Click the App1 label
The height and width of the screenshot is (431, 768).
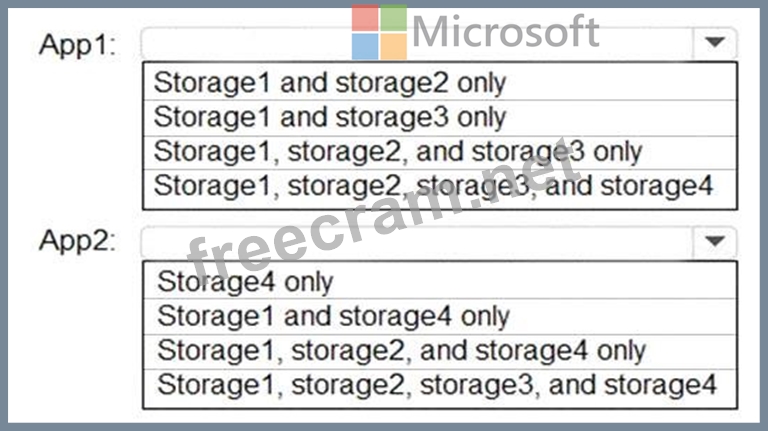tap(77, 46)
